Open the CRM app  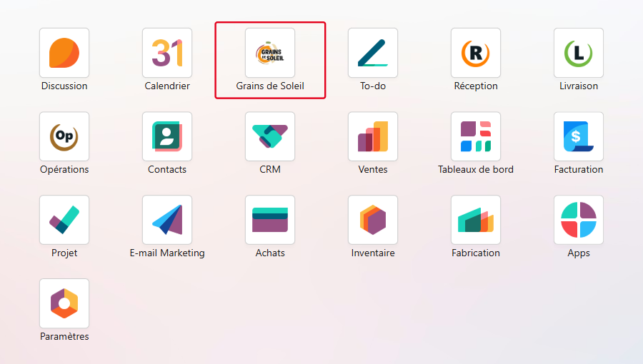click(270, 136)
